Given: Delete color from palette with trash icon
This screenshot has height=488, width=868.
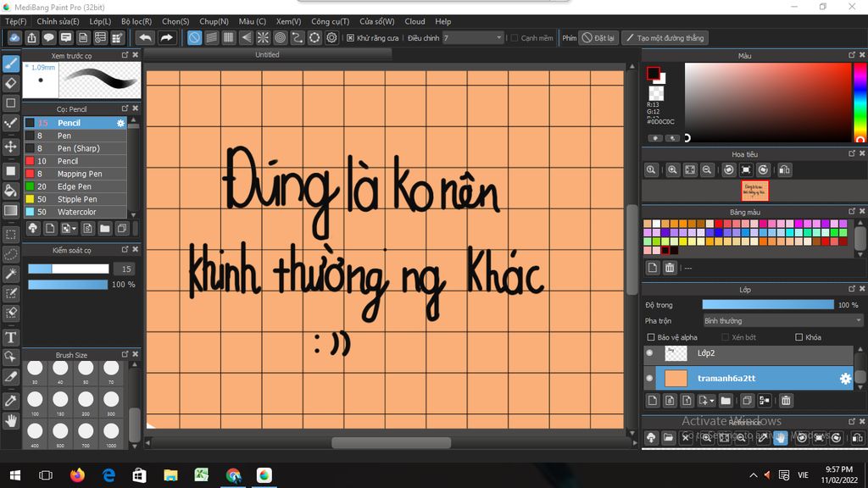Looking at the screenshot, I should (670, 268).
